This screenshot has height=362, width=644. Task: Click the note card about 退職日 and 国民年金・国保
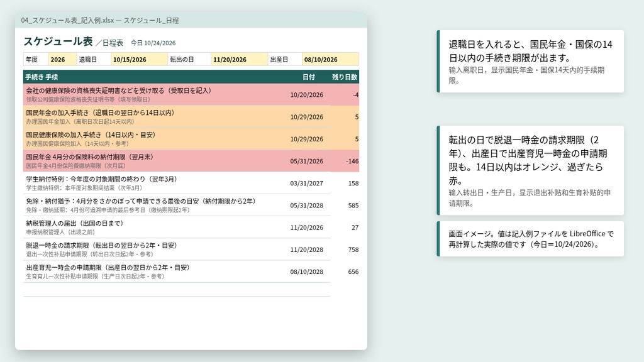(x=530, y=61)
